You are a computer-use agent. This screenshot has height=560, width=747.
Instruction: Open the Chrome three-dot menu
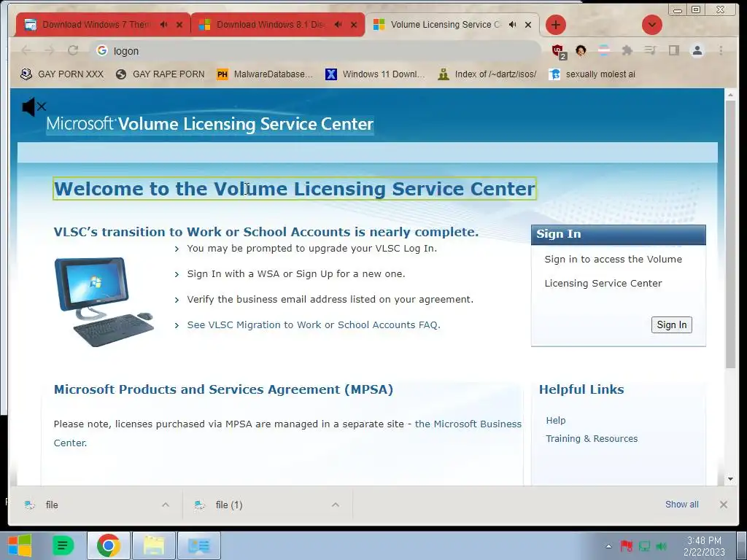click(x=721, y=50)
